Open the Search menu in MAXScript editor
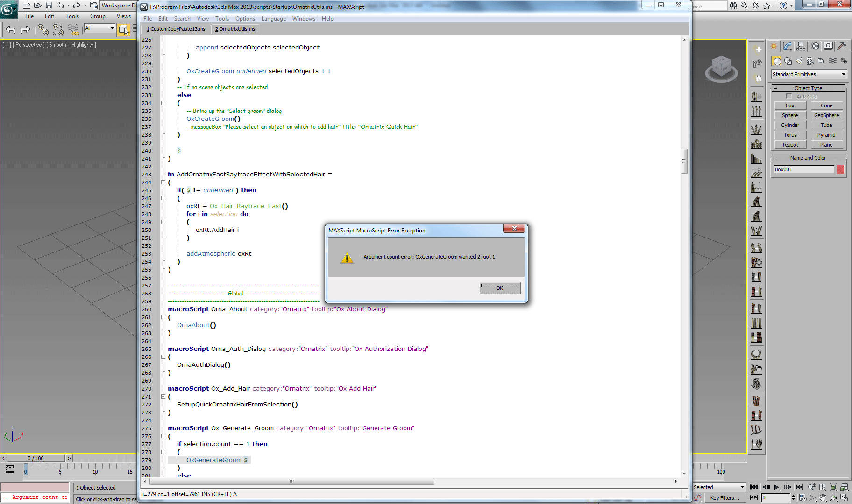The height and width of the screenshot is (504, 852). (182, 19)
